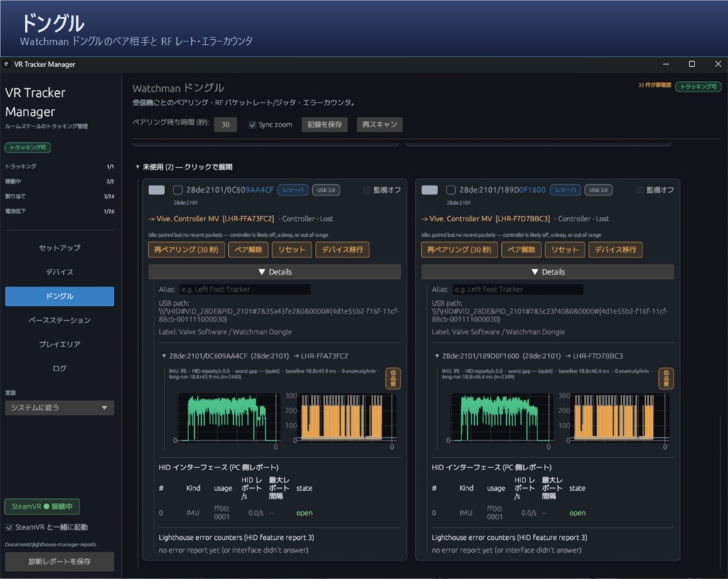
Task: Open the セットアップ sidebar page
Action: (60, 248)
